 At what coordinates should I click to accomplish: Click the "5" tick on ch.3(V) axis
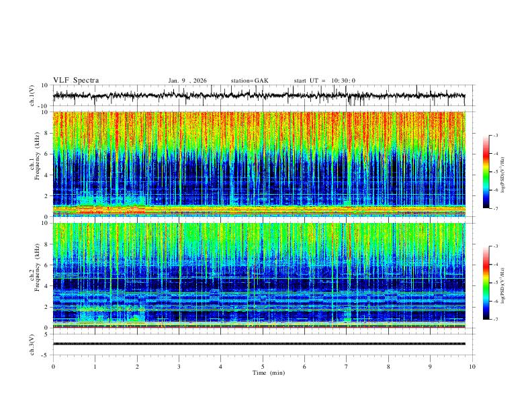pos(46,334)
